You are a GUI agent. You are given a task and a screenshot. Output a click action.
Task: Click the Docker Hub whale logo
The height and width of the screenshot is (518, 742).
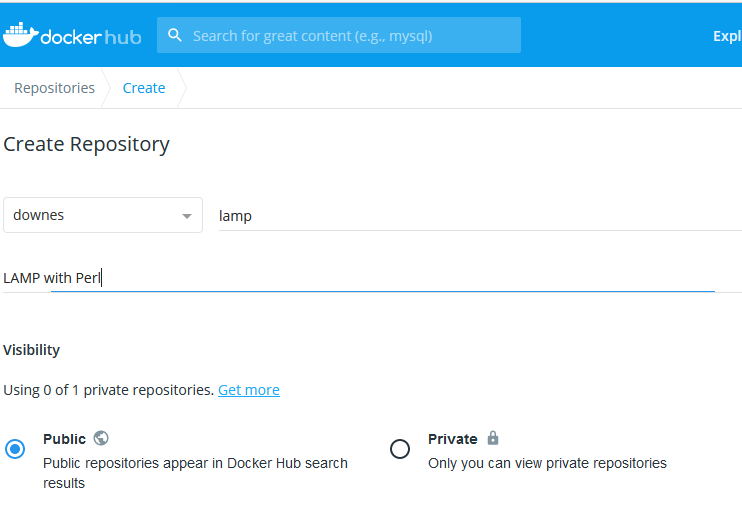click(20, 35)
